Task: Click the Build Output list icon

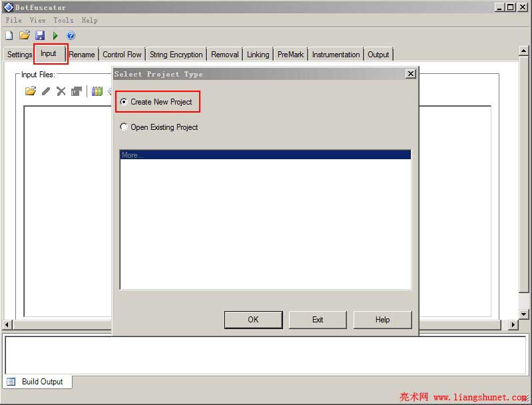Action: (x=11, y=382)
